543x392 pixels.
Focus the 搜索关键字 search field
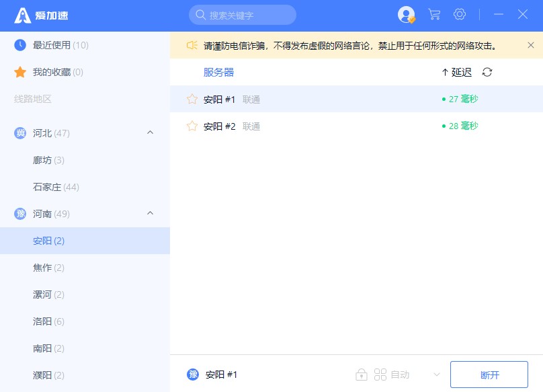pyautogui.click(x=243, y=15)
